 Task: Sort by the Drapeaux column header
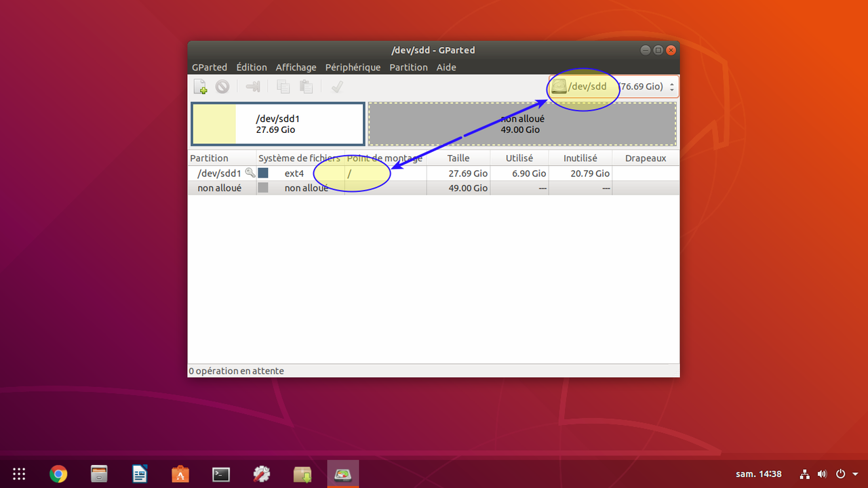(x=646, y=158)
